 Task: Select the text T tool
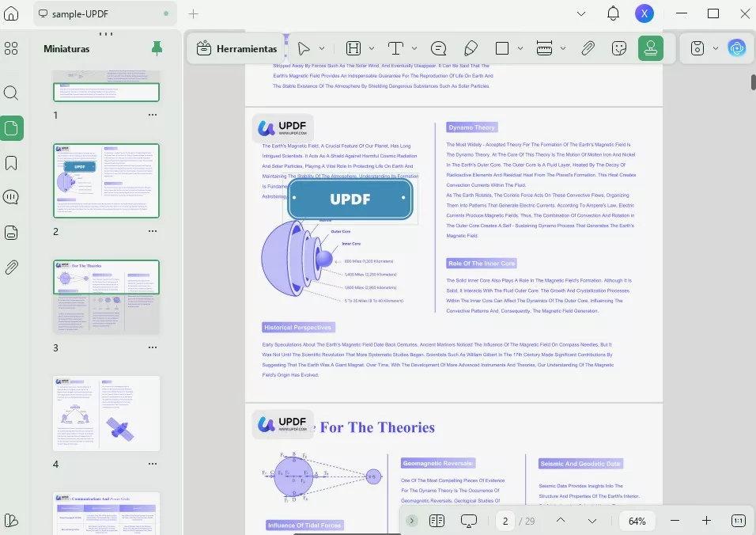395,48
